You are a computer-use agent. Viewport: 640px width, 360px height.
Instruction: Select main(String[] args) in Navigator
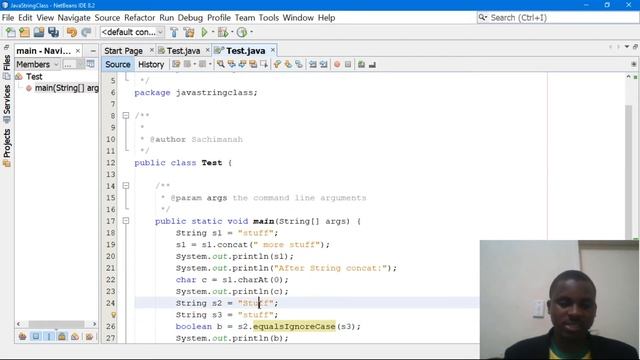62,88
